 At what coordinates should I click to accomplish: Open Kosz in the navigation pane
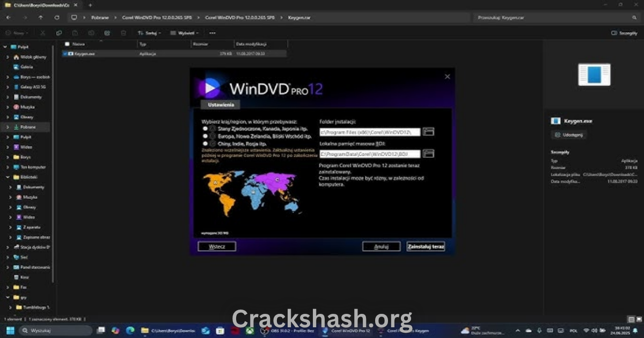[x=24, y=277]
